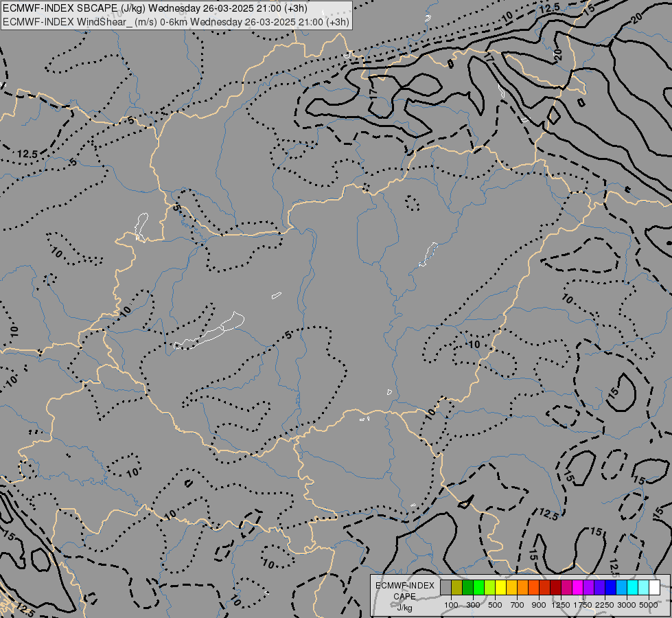Pick the pure blue swatch after 2250
The height and width of the screenshot is (618, 672).
pos(611,588)
